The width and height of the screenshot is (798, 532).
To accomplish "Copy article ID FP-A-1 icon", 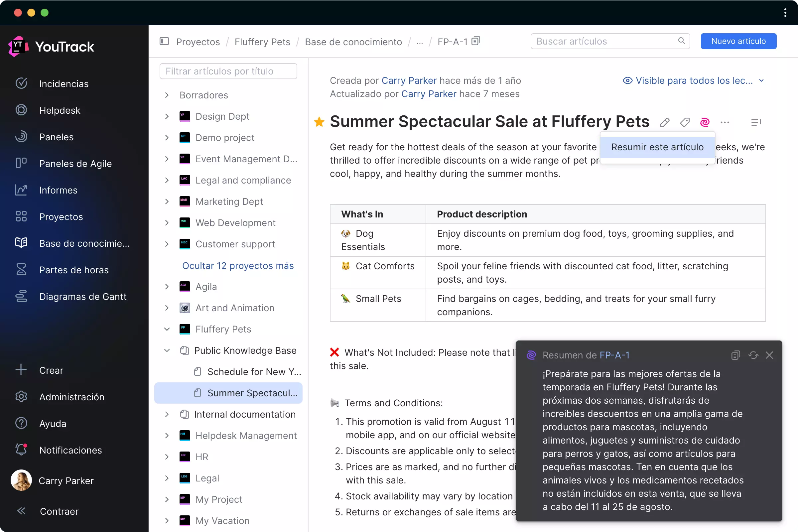I will [x=476, y=41].
